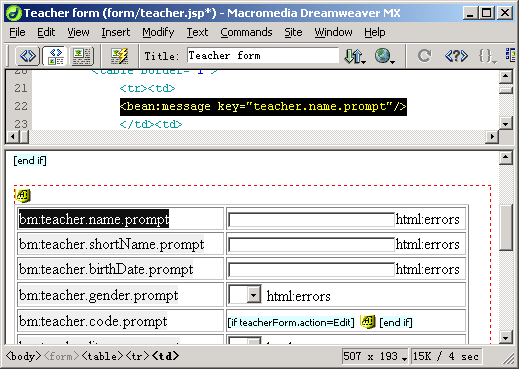Viewport: 519px width, 369px height.
Task: Click bm:teacher.code.prompt cell
Action: [93, 321]
